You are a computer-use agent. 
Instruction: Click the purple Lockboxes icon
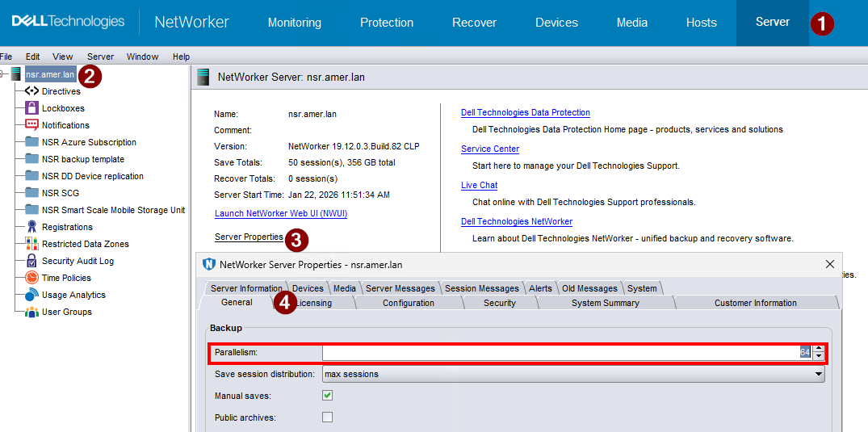point(31,108)
